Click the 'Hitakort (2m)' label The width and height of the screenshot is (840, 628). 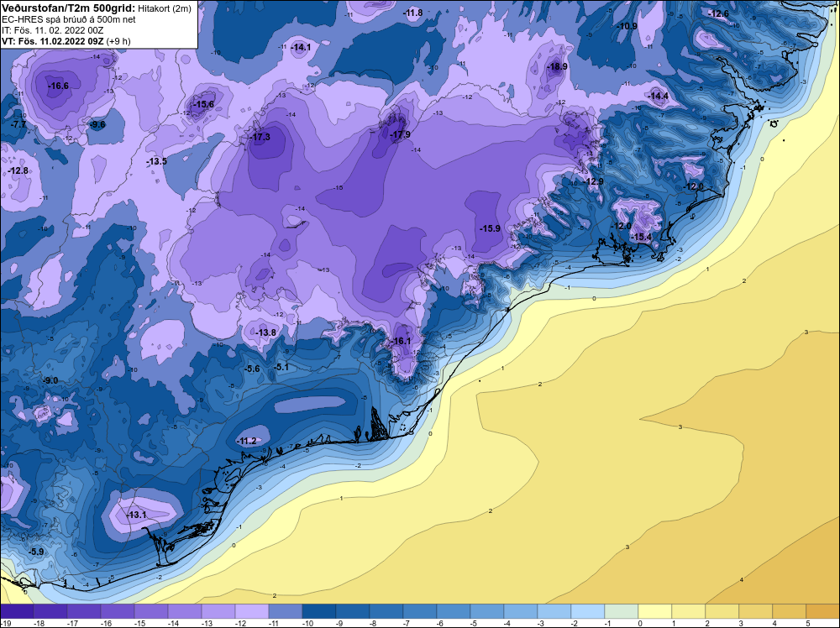tap(165, 8)
